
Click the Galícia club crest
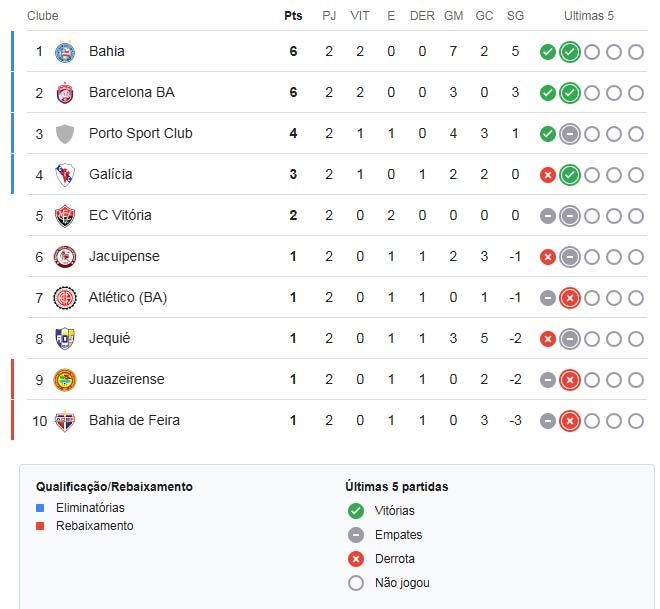click(x=65, y=174)
